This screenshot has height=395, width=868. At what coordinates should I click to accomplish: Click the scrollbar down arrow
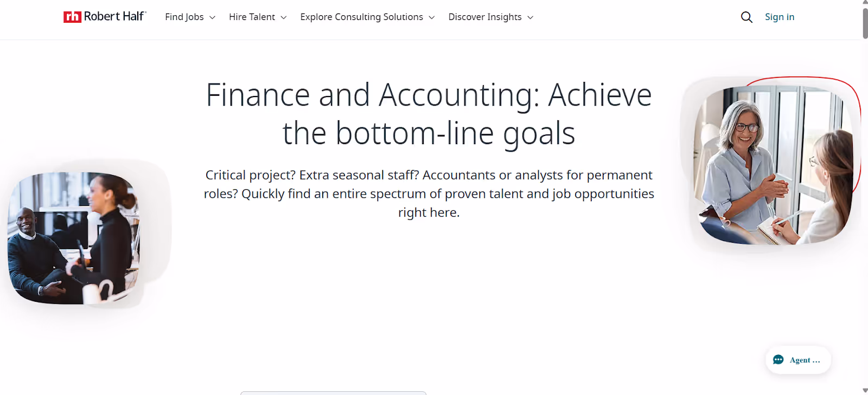[865, 391]
